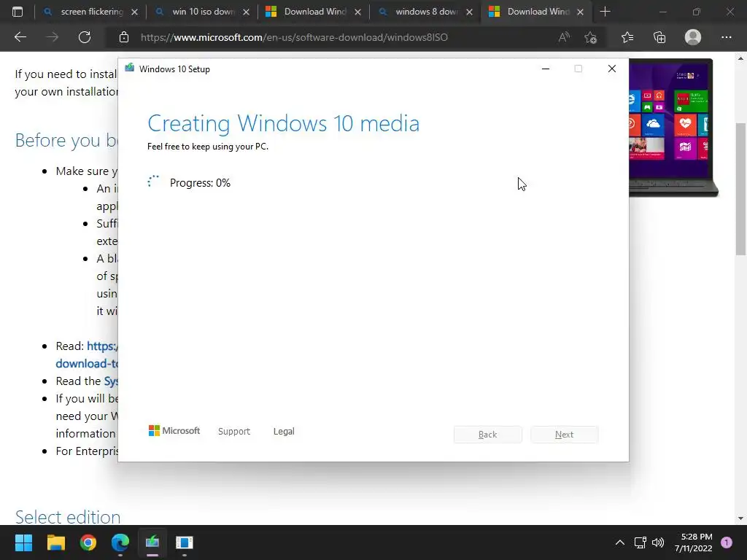Launch Google Chrome from taskbar
This screenshot has width=747, height=560.
(x=88, y=542)
